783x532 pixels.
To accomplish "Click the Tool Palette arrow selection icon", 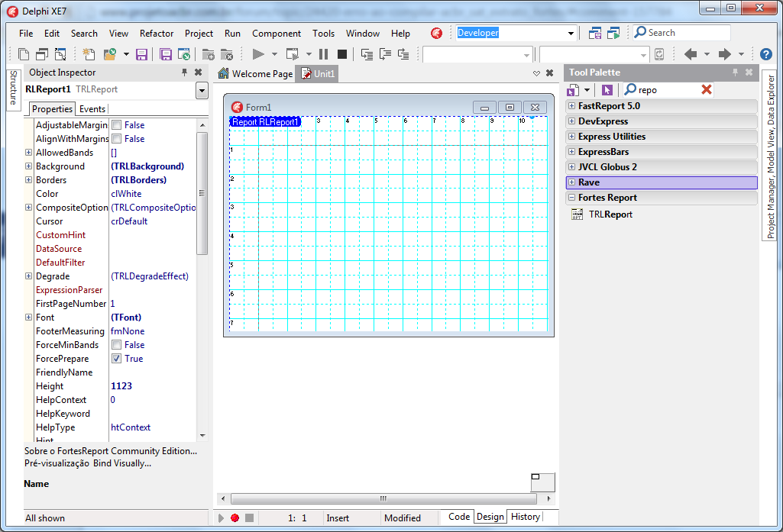I will 607,90.
